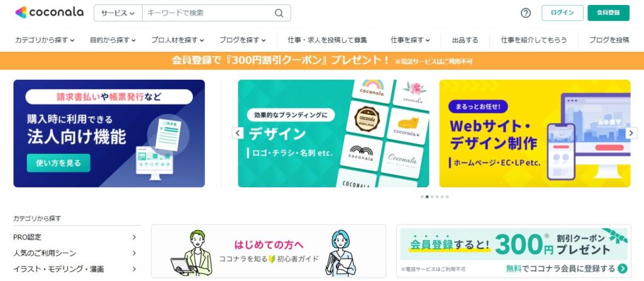Viewport: 644px width, 281px height.
Task: Advance carousel with the next arrow
Action: pyautogui.click(x=631, y=133)
